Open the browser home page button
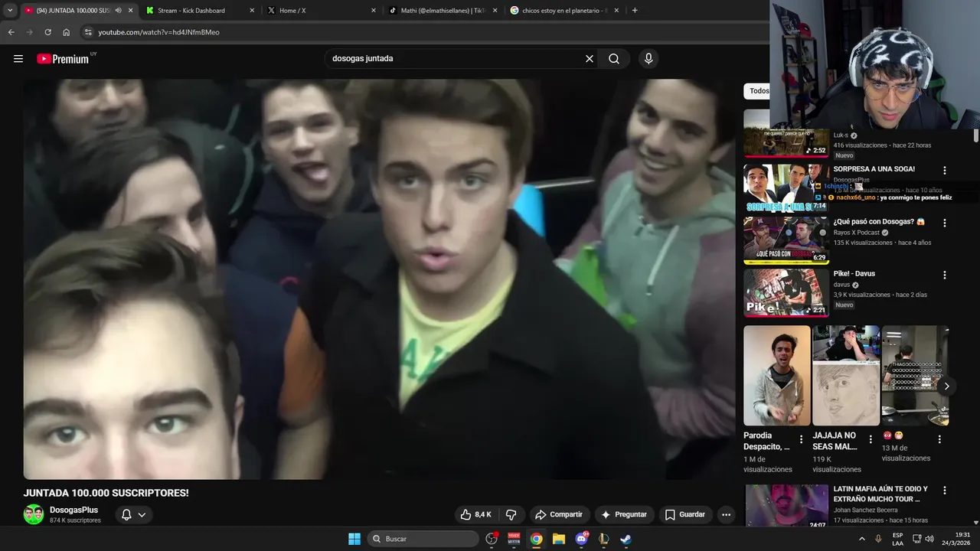This screenshot has height=551, width=980. point(66,32)
